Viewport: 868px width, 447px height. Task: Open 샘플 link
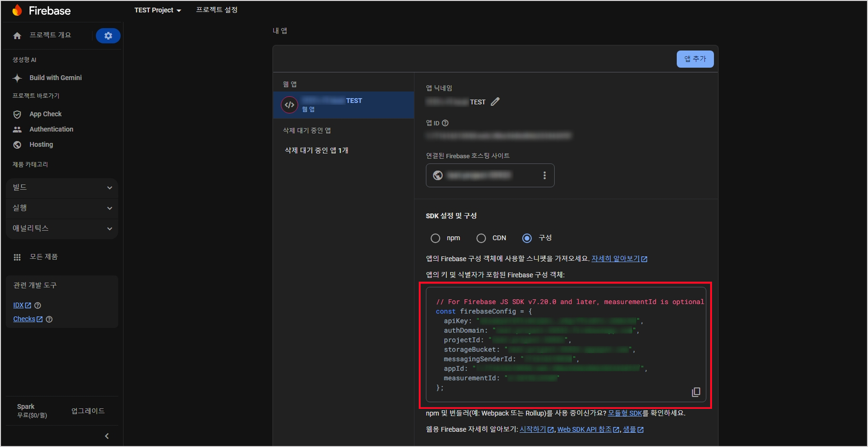coord(633,429)
